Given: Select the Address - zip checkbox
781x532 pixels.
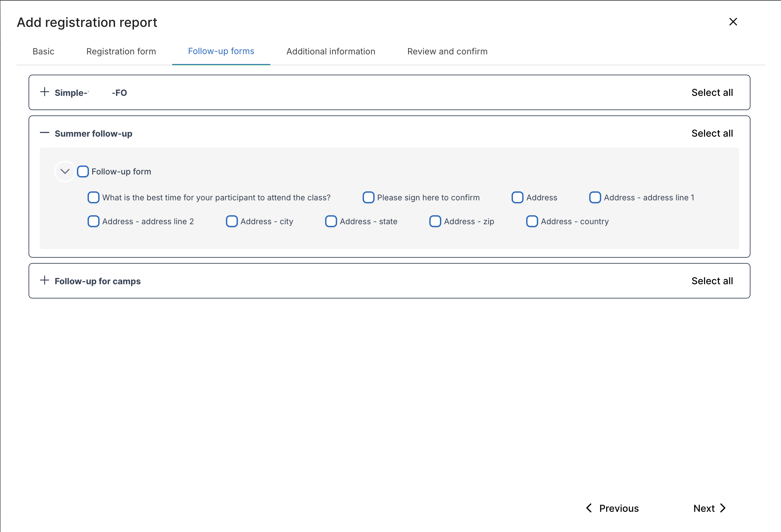Looking at the screenshot, I should point(435,221).
